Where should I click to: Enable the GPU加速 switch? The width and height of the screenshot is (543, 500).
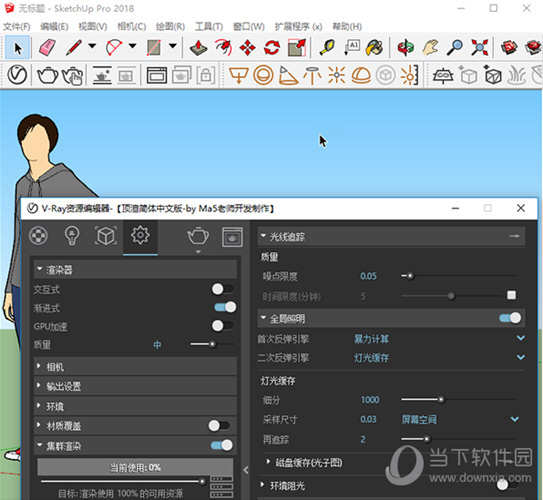pyautogui.click(x=223, y=325)
